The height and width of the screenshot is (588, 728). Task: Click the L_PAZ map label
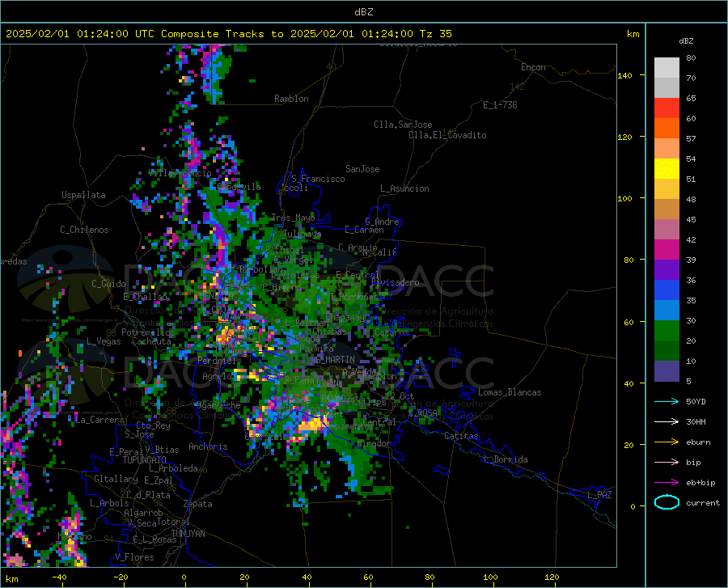(x=599, y=495)
